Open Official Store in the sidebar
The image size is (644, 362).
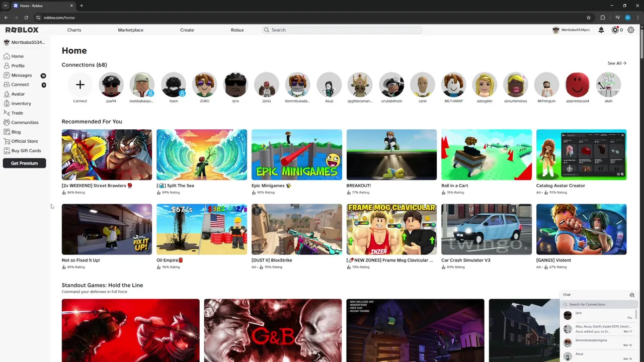pyautogui.click(x=24, y=141)
